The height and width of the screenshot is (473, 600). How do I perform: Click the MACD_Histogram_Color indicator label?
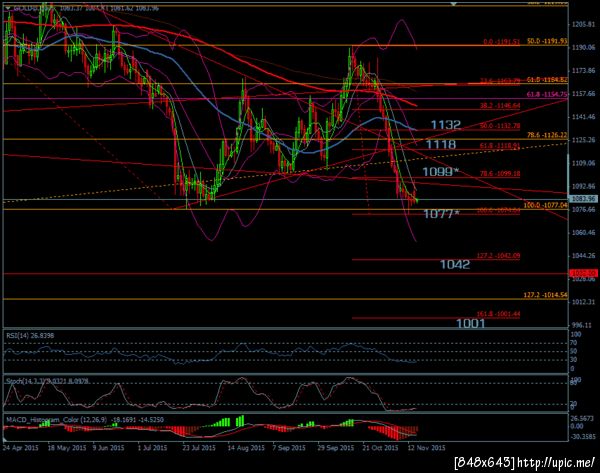pos(85,420)
